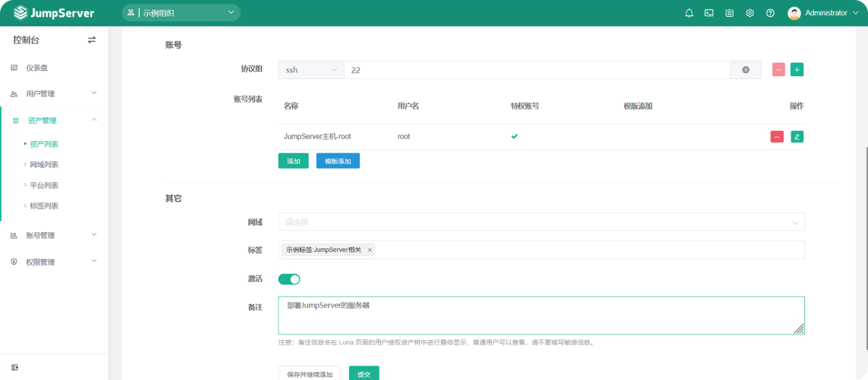Open the help question mark icon

click(770, 13)
